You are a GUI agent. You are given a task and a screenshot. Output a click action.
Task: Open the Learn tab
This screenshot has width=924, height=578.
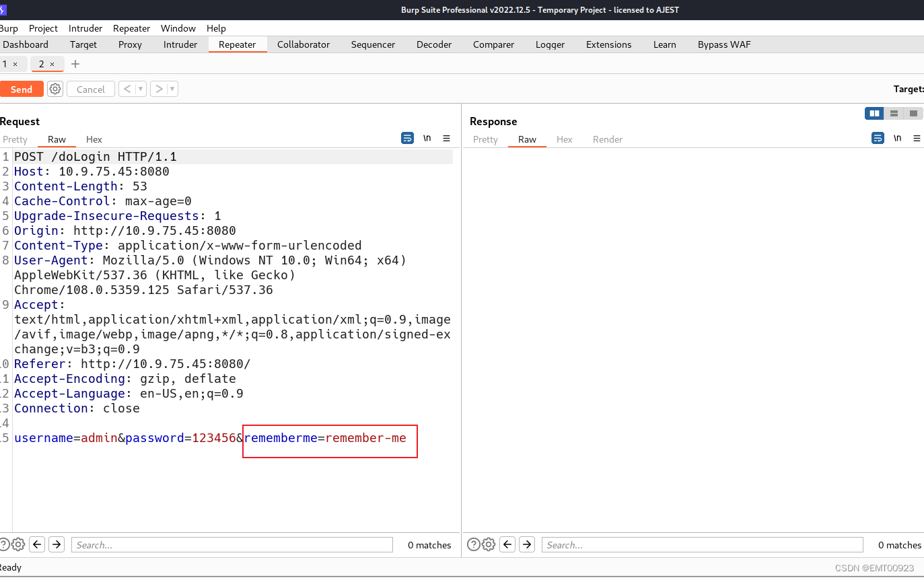(664, 44)
